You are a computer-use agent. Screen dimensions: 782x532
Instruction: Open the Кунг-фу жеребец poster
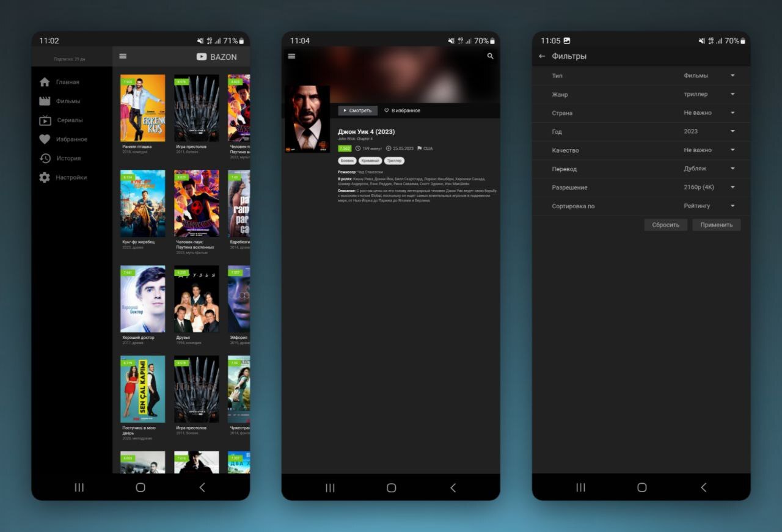(x=142, y=203)
